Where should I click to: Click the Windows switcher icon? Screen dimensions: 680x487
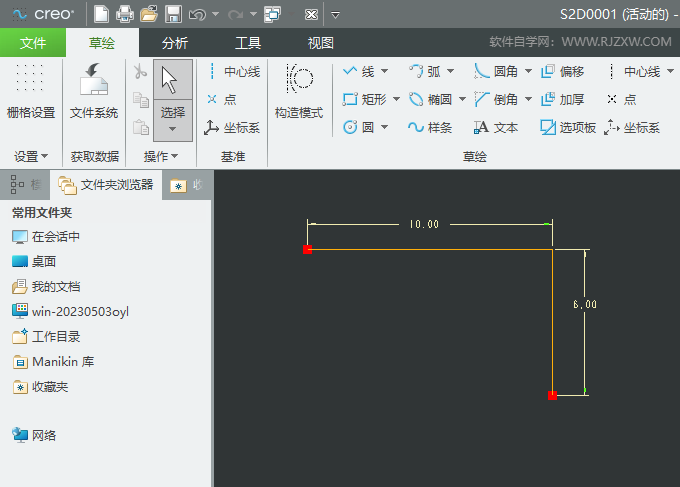(273, 14)
